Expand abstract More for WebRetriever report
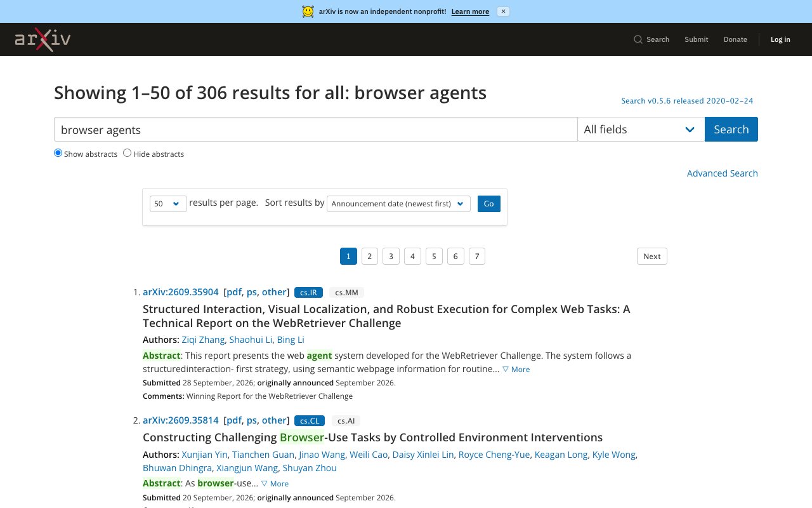The height and width of the screenshot is (508, 812). click(516, 370)
